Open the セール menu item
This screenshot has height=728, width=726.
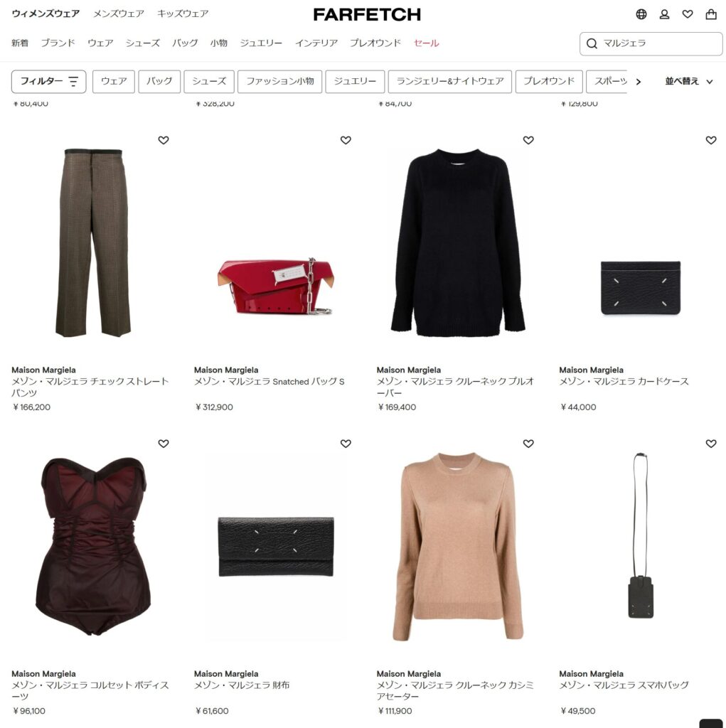pyautogui.click(x=426, y=43)
